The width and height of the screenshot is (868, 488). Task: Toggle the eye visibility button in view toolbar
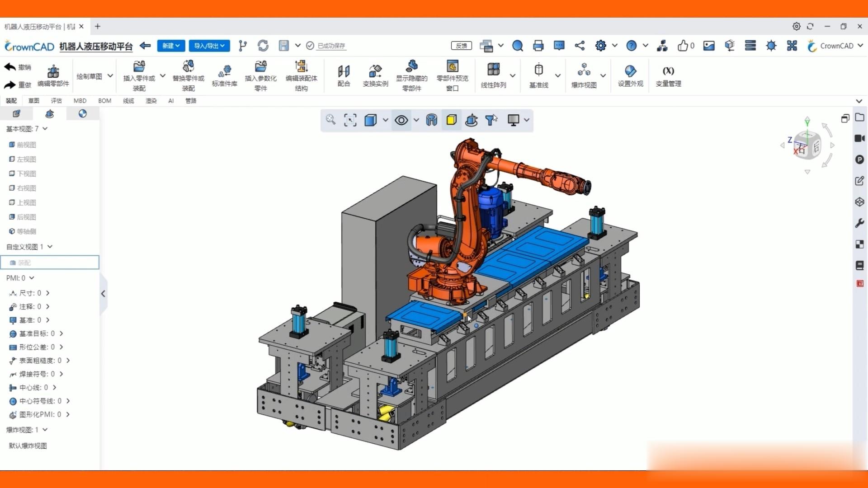[401, 120]
